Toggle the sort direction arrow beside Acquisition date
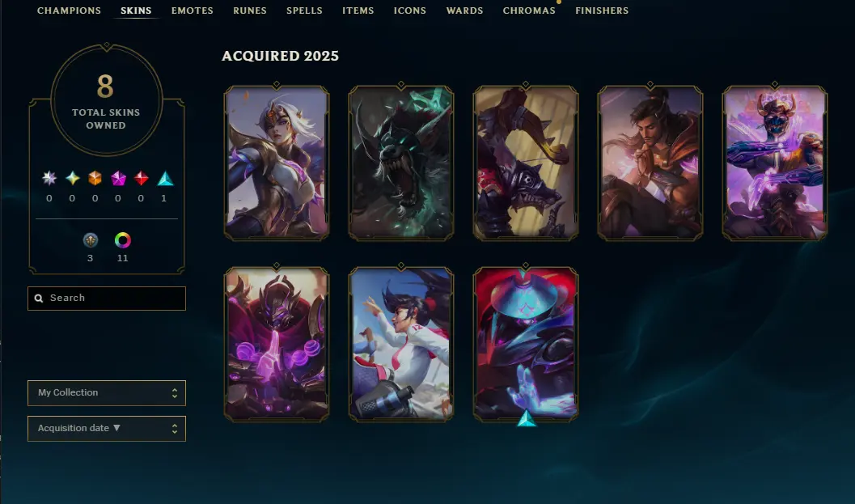This screenshot has width=855, height=504. click(116, 428)
